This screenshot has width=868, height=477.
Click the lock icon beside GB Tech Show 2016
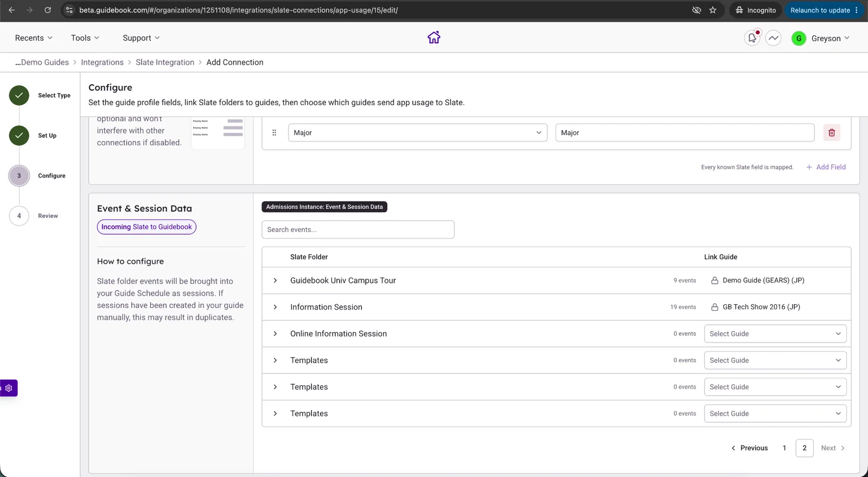(715, 307)
